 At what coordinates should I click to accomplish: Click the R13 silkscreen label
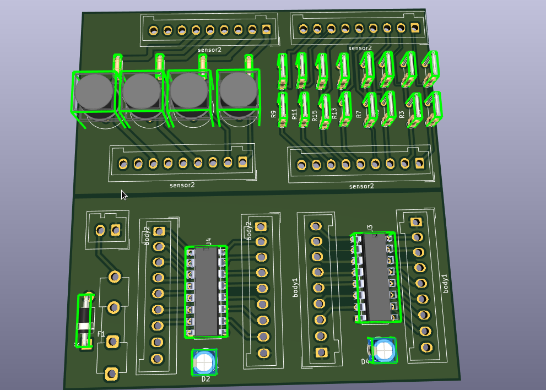[334, 113]
